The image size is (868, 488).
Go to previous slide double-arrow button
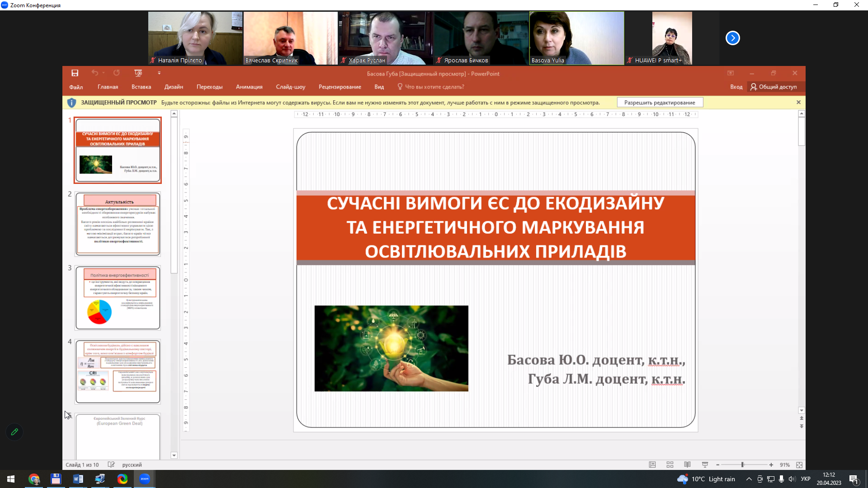click(x=802, y=418)
